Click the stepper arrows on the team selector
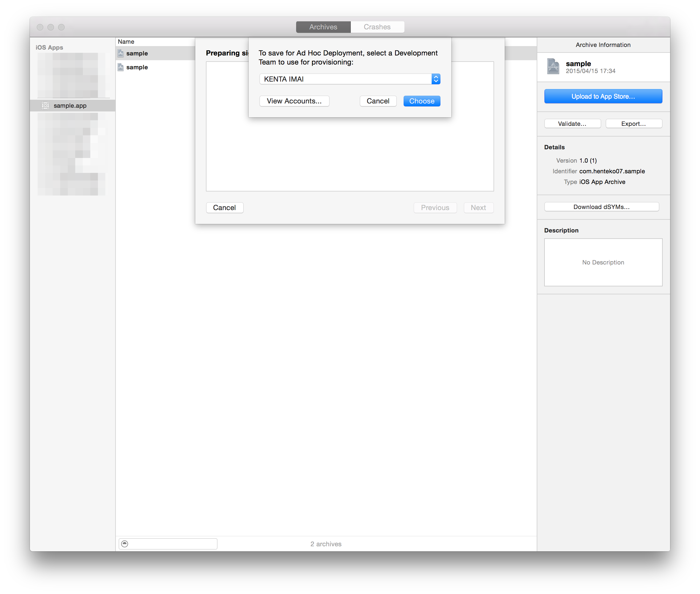 point(436,79)
